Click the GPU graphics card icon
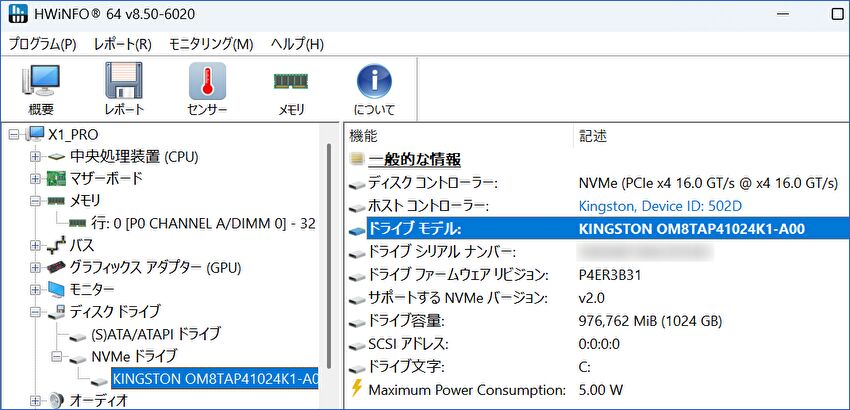850x410 pixels. pos(56,267)
